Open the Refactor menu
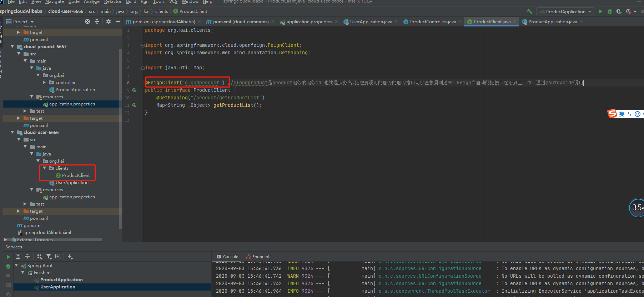Viewport: 644px width, 297px height. (x=113, y=2)
